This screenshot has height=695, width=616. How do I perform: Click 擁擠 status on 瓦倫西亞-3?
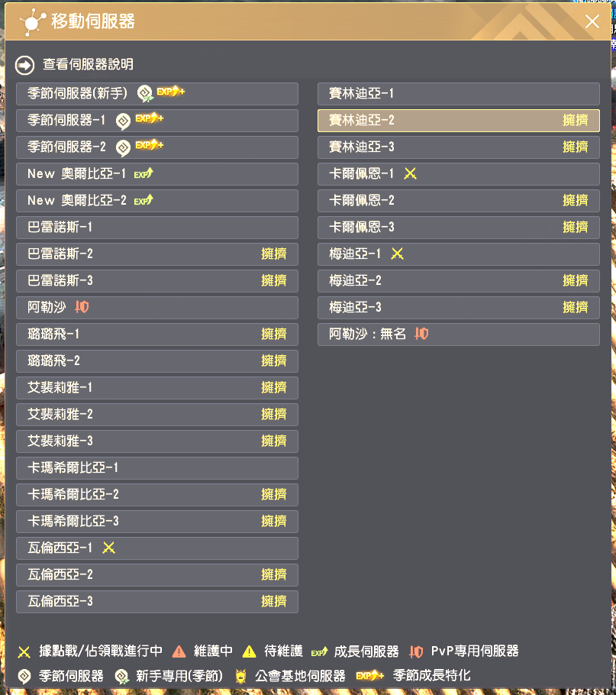(274, 602)
